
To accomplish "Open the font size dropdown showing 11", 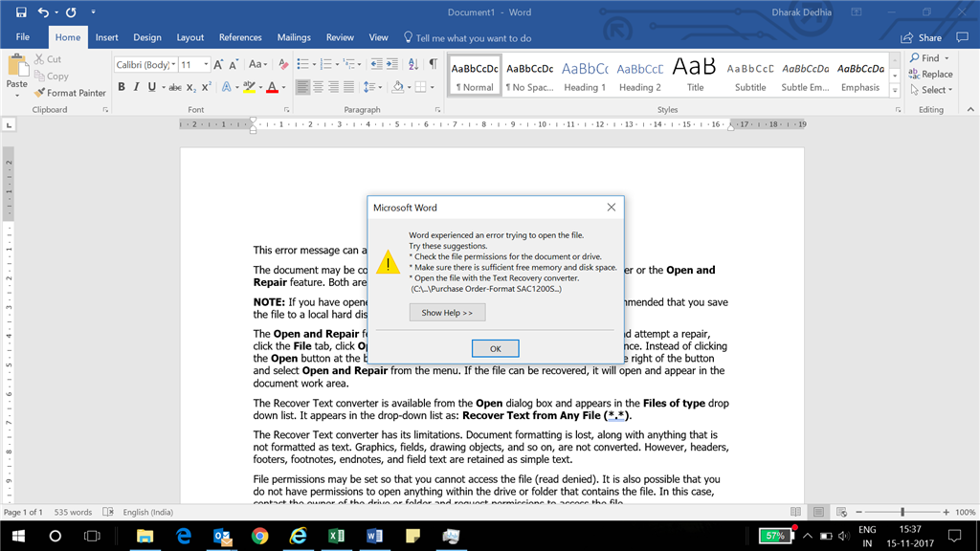I will point(206,65).
